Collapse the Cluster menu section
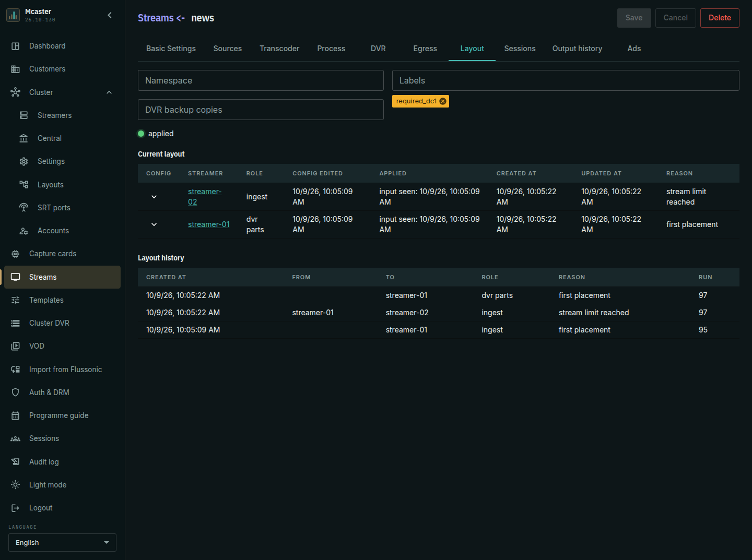The width and height of the screenshot is (752, 560). pos(109,92)
